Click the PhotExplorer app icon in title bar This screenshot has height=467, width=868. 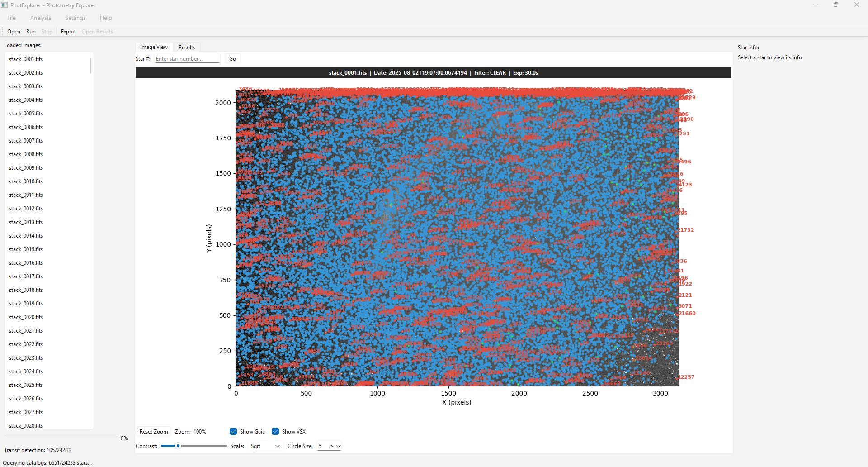click(5, 5)
